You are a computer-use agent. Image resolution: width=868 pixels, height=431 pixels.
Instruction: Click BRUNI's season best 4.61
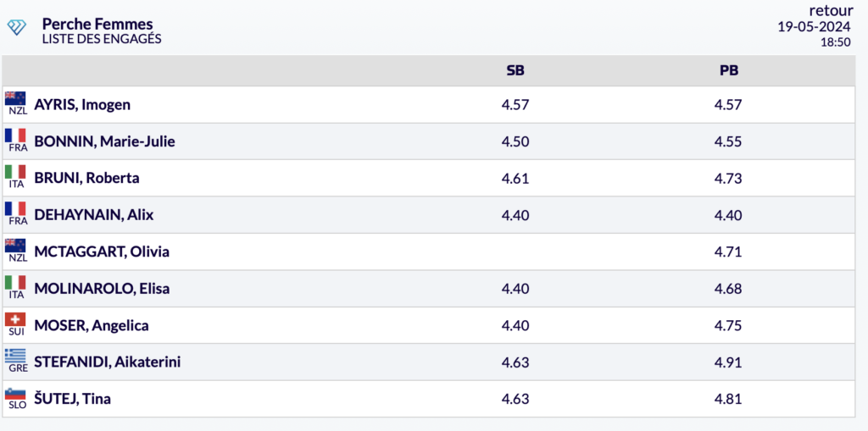click(515, 178)
